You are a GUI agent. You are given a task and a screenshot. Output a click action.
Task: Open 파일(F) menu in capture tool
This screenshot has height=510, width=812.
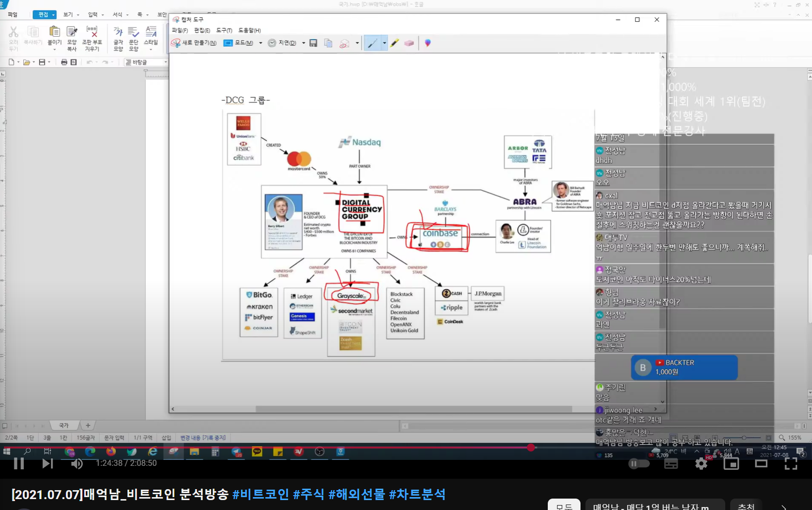(180, 30)
